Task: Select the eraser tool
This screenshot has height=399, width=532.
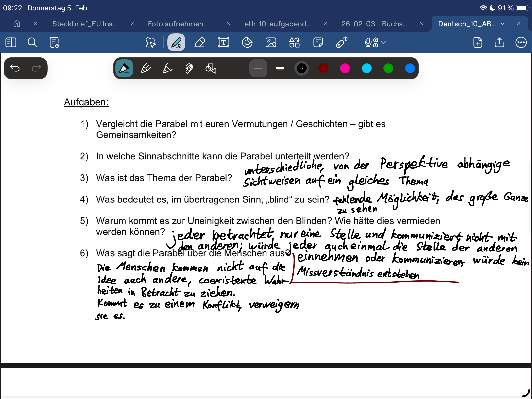Action: pyautogui.click(x=200, y=42)
